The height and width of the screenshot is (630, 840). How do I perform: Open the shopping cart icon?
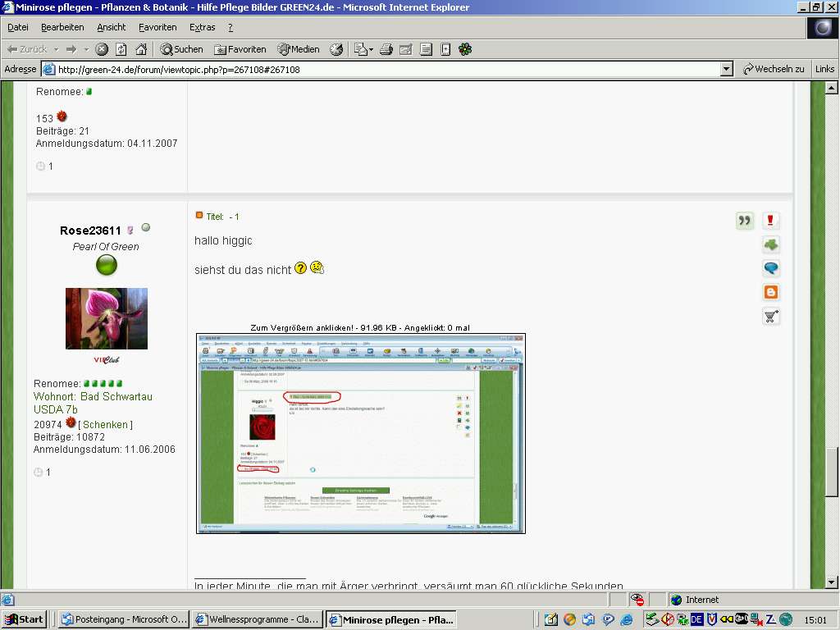[x=770, y=316]
